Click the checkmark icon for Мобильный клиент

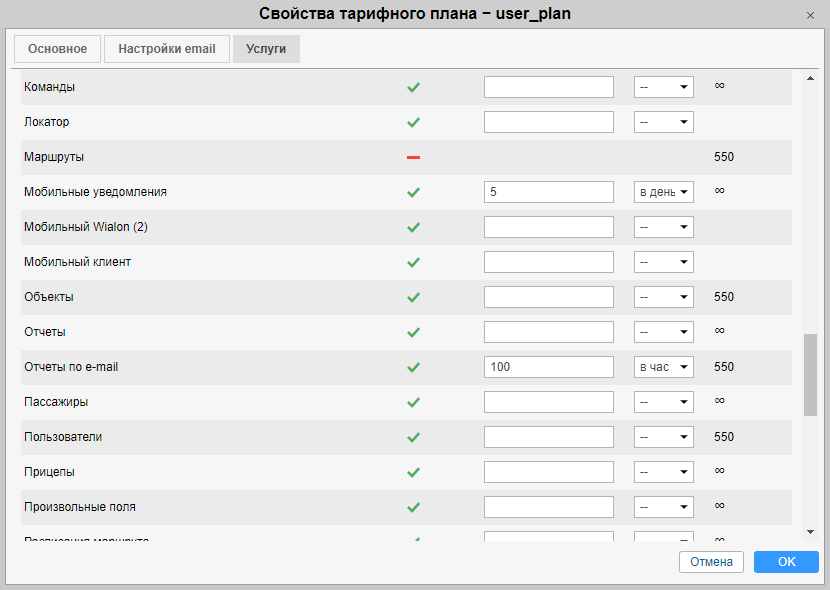point(413,262)
